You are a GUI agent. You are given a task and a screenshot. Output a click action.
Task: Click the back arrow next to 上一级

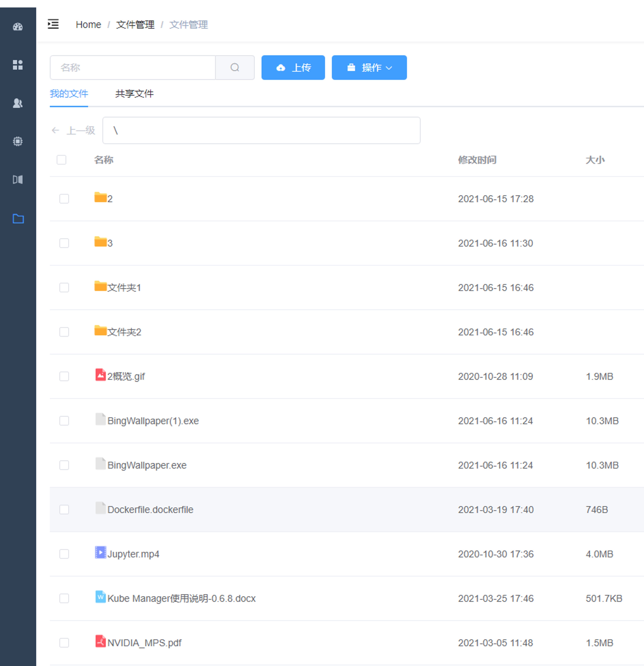point(55,131)
